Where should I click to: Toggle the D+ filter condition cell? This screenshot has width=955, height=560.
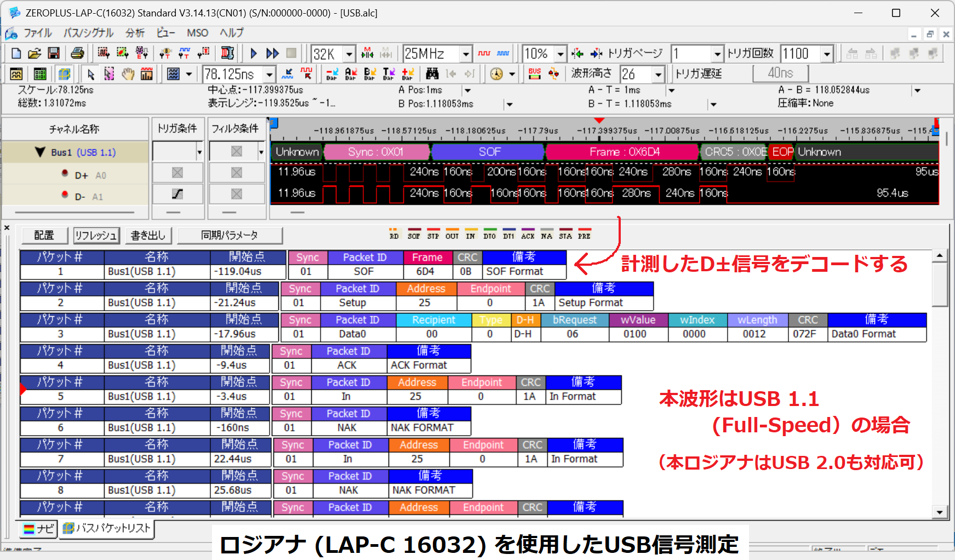(236, 173)
